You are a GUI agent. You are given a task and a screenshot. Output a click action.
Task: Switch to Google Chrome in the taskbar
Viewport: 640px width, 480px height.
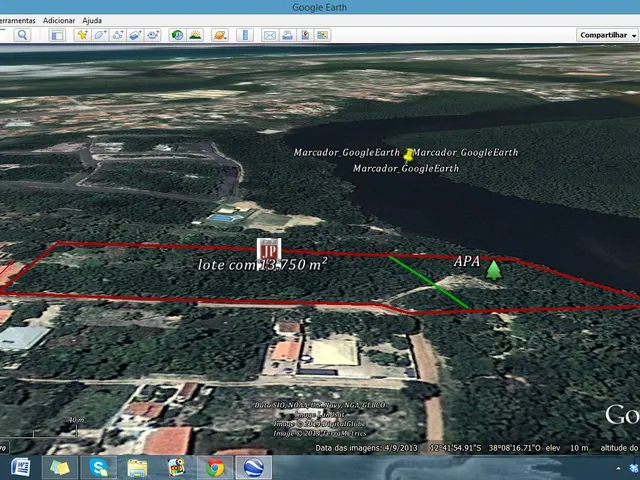[215, 468]
